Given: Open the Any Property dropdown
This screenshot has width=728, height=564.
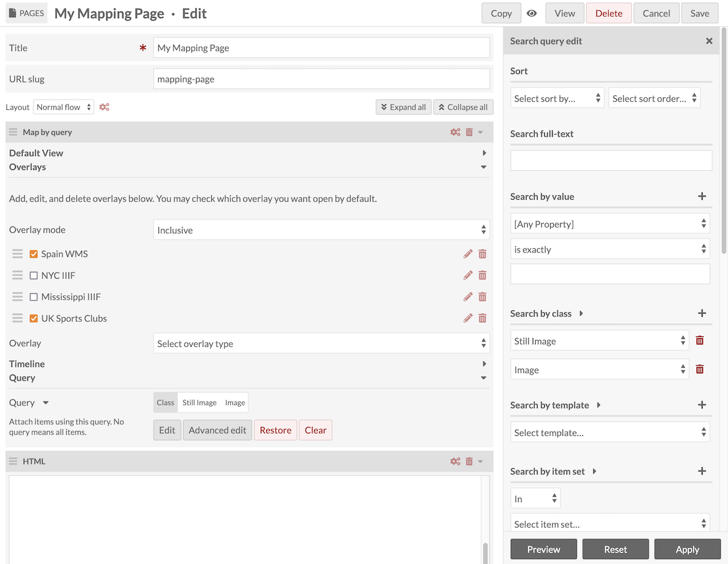Looking at the screenshot, I should (610, 224).
